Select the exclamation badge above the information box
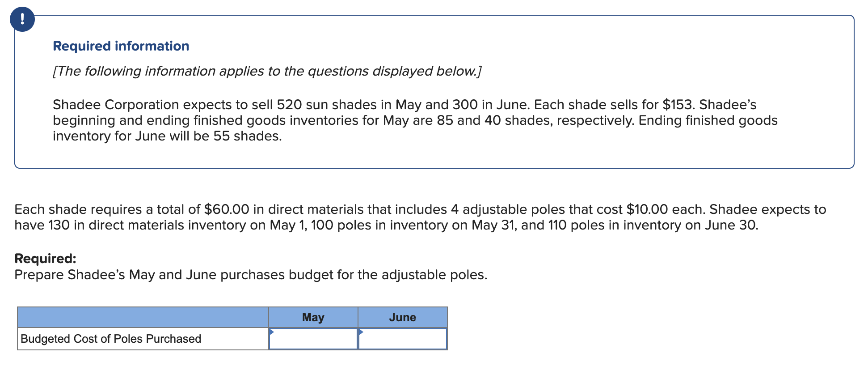This screenshot has height=366, width=868. pyautogui.click(x=21, y=19)
